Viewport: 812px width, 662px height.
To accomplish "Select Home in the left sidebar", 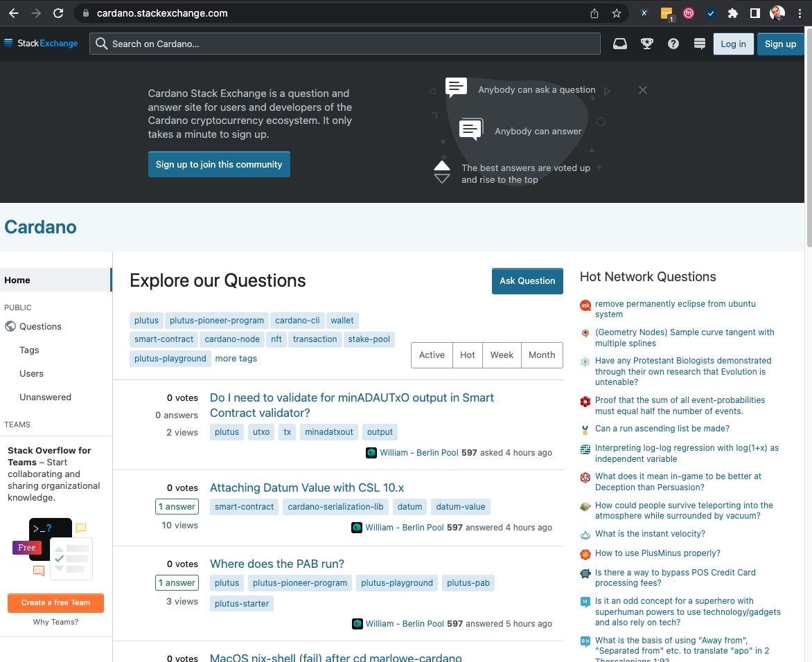I will tap(56, 280).
